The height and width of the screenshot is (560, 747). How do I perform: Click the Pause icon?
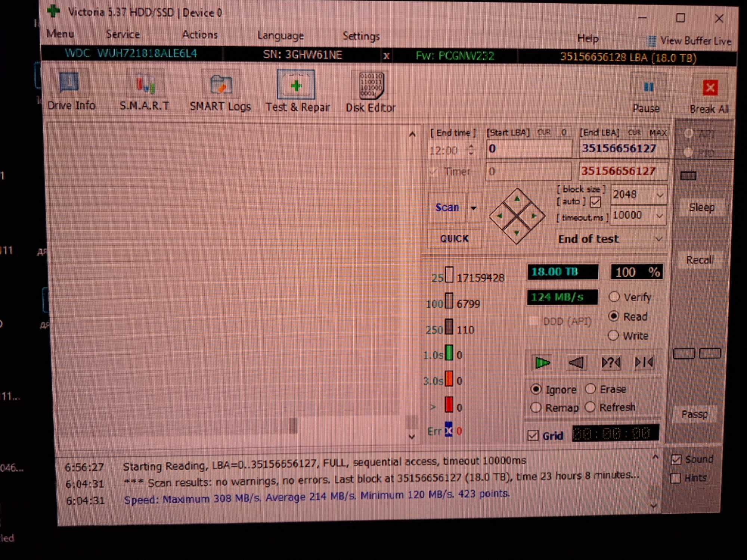(648, 88)
